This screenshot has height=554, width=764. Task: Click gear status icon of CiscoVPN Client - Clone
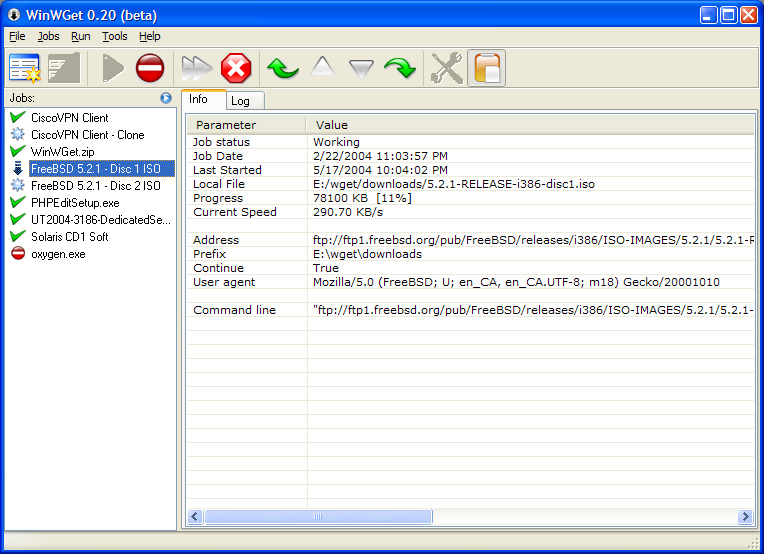pyautogui.click(x=18, y=134)
